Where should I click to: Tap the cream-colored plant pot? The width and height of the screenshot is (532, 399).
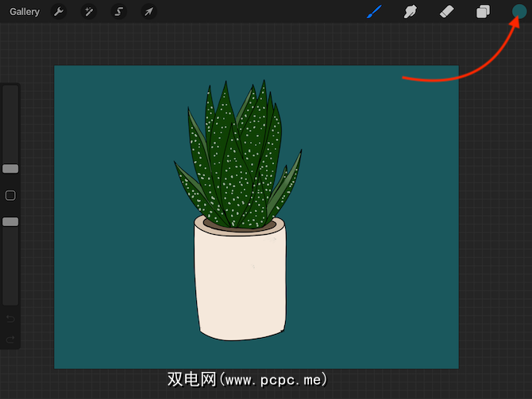(240, 286)
